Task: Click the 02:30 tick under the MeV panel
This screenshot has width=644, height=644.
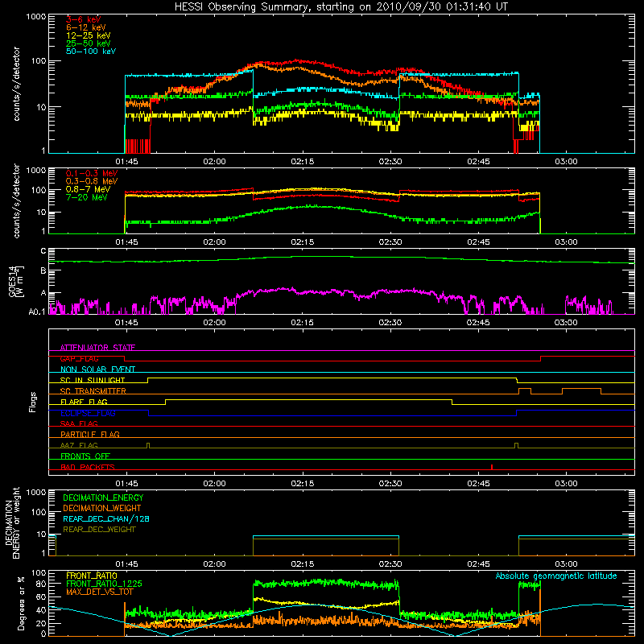Action: point(390,242)
